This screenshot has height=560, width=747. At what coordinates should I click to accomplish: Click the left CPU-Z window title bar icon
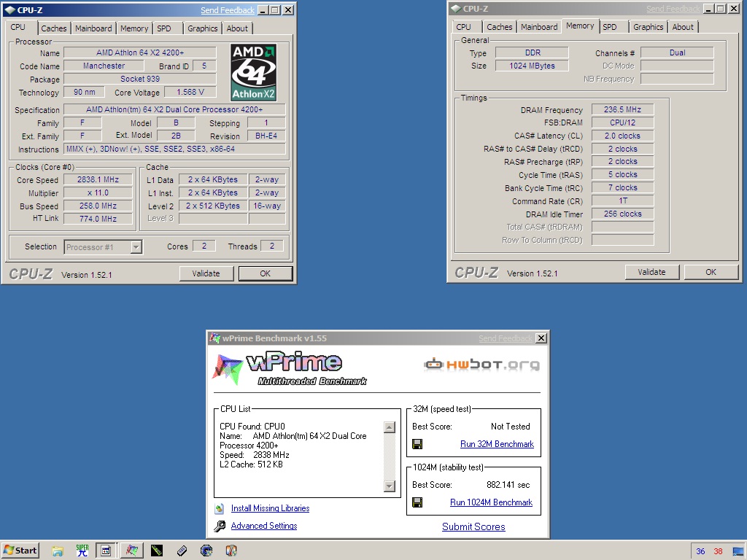pos(10,10)
